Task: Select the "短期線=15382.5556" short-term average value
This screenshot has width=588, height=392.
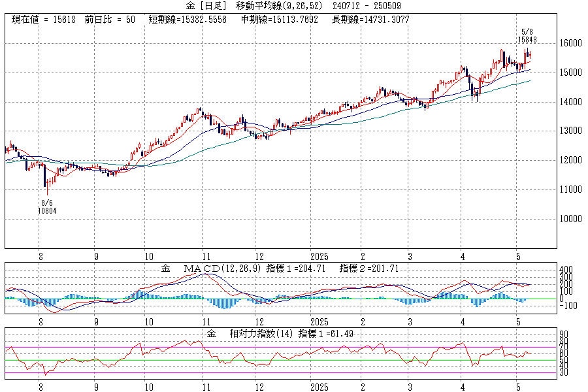Action: (x=188, y=20)
